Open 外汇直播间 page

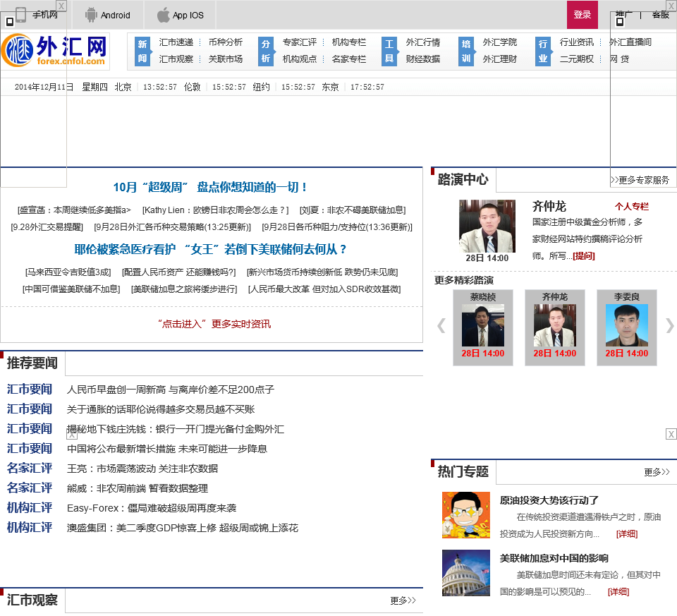[630, 42]
